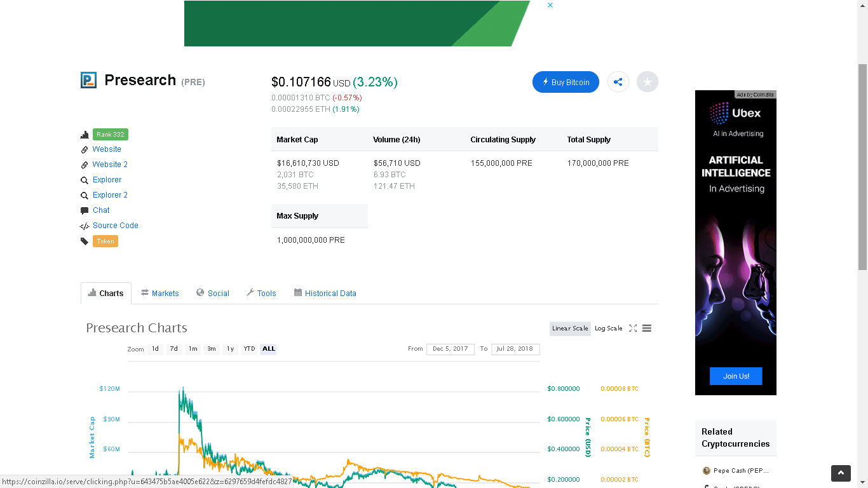Set chart zoom to 7d

point(173,349)
